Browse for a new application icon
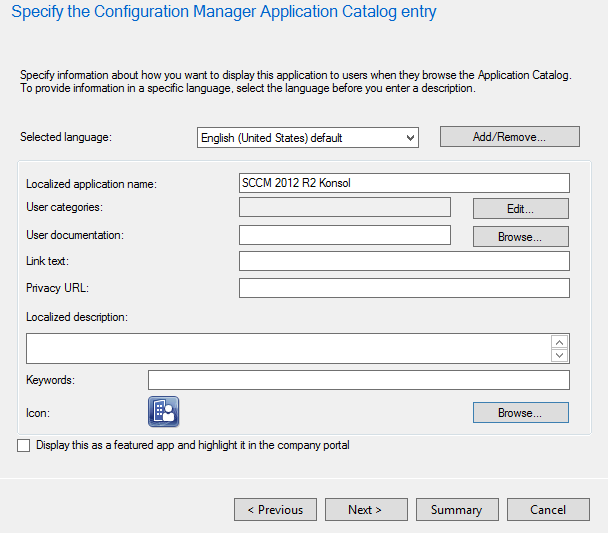Viewport: 608px width, 533px height. coord(520,412)
